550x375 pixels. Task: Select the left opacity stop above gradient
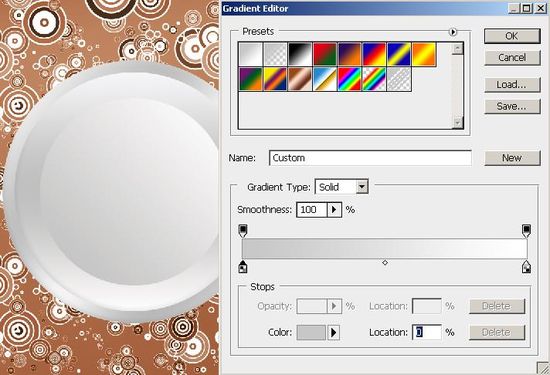(x=243, y=230)
